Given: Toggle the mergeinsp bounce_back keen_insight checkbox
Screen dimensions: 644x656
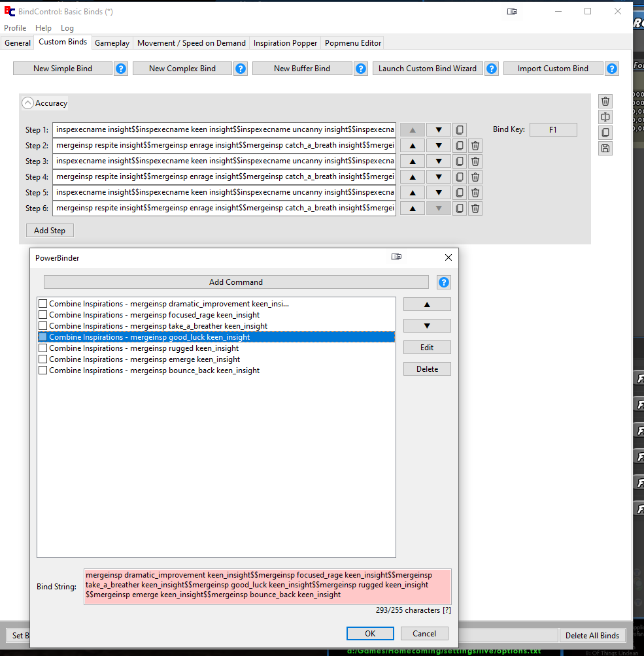Looking at the screenshot, I should [x=43, y=370].
